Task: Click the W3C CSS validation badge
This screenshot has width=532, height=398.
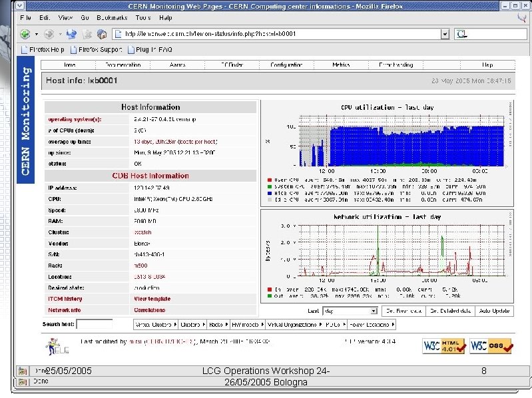Action: pyautogui.click(x=491, y=346)
